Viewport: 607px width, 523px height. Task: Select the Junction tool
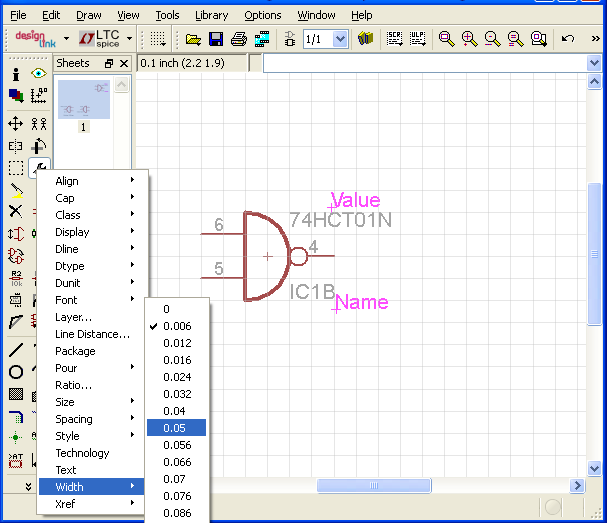[x=15, y=437]
